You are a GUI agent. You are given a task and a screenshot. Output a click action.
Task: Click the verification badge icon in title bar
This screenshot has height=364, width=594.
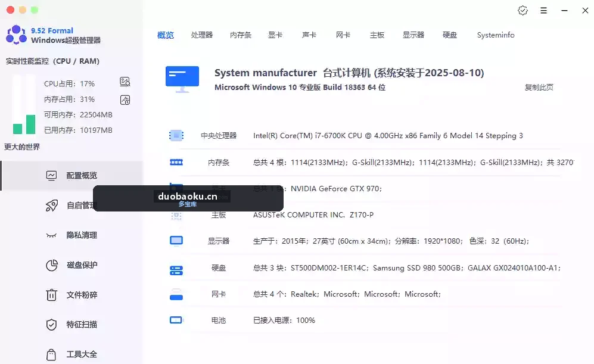[523, 11]
